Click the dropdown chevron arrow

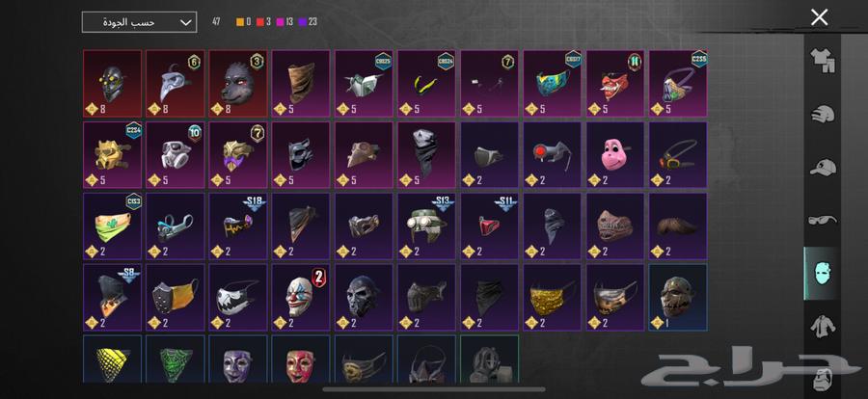[x=186, y=23]
